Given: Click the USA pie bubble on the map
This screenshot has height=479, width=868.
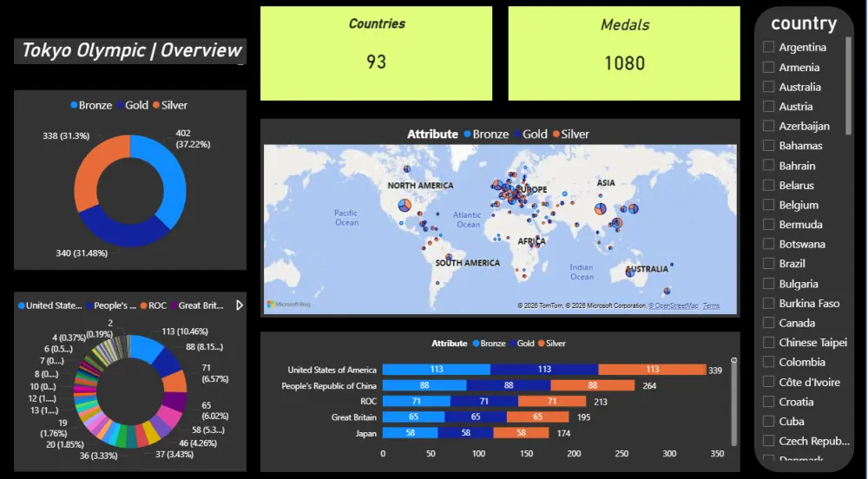Looking at the screenshot, I should point(404,205).
